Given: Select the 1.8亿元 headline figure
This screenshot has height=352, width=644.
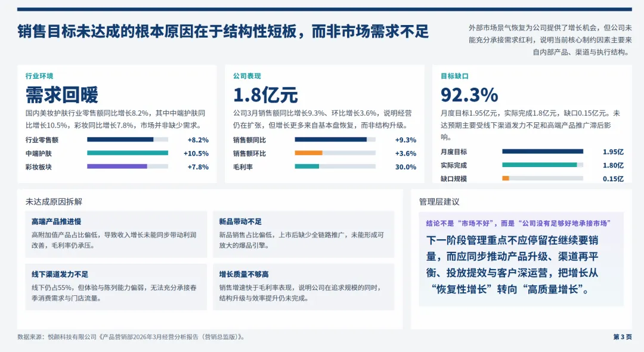Looking at the screenshot, I should [x=267, y=94].
